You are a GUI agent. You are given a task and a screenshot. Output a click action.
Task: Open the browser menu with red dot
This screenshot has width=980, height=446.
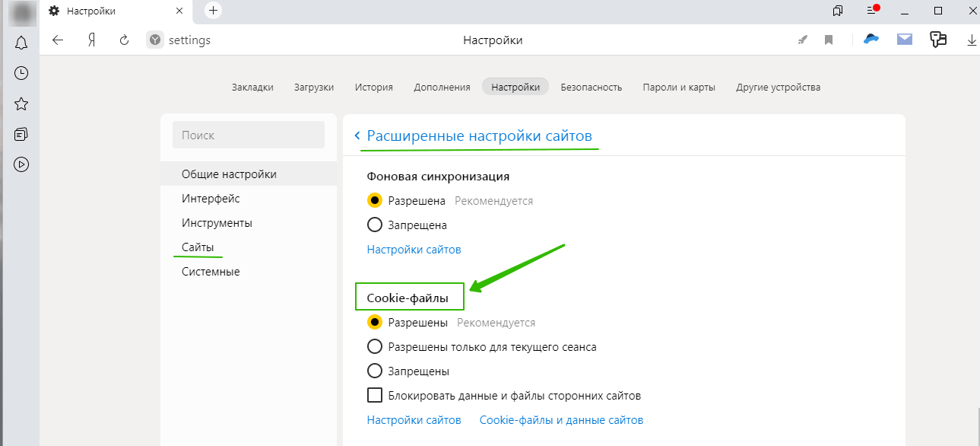tap(872, 11)
